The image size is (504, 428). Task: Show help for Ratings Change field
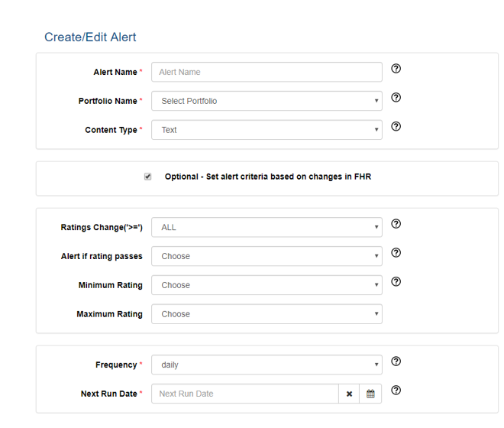coord(396,224)
